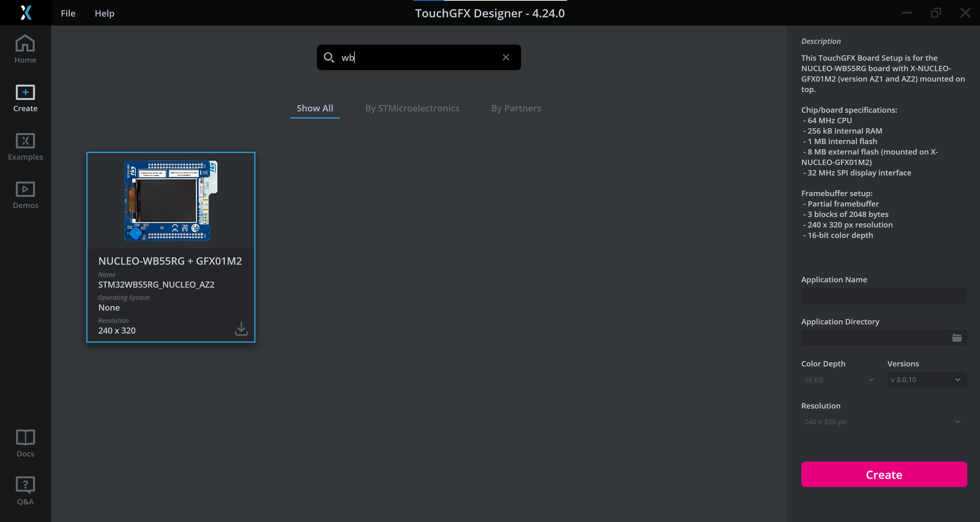Select the Create sidebar icon
Screen dimensions: 980x522
pos(25,98)
